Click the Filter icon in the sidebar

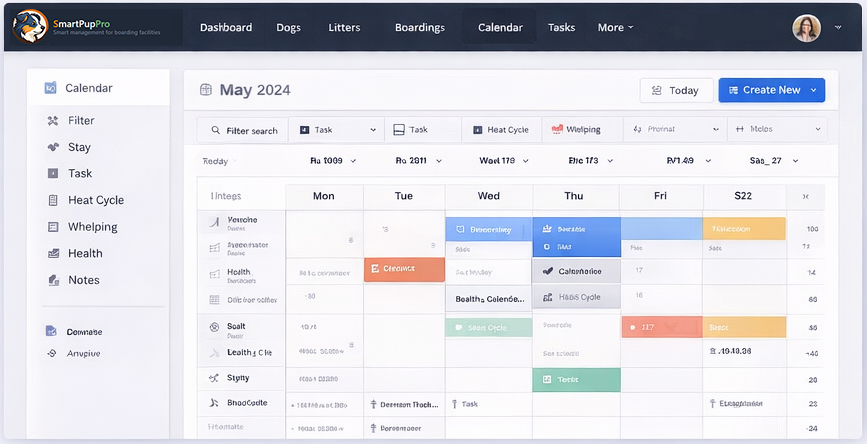click(53, 121)
